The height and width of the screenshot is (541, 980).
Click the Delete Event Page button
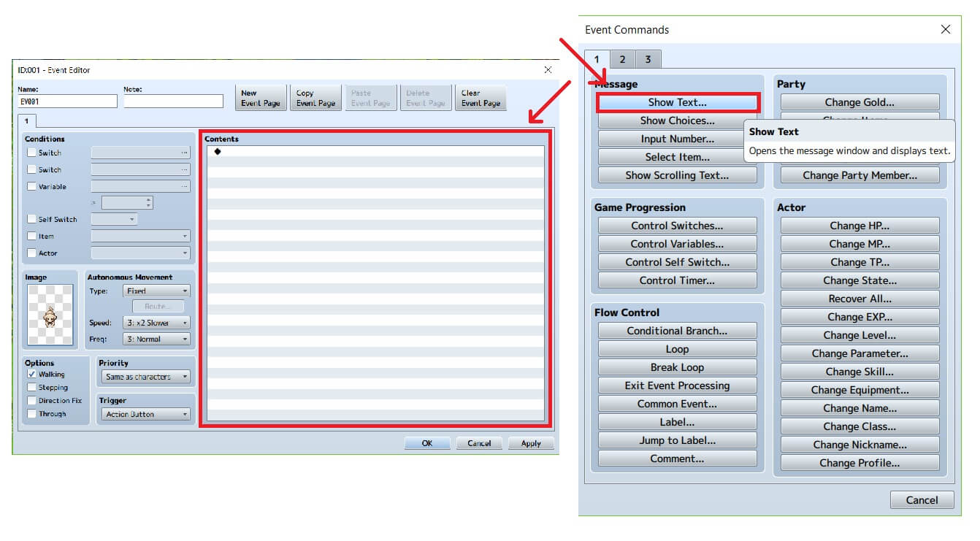(426, 98)
